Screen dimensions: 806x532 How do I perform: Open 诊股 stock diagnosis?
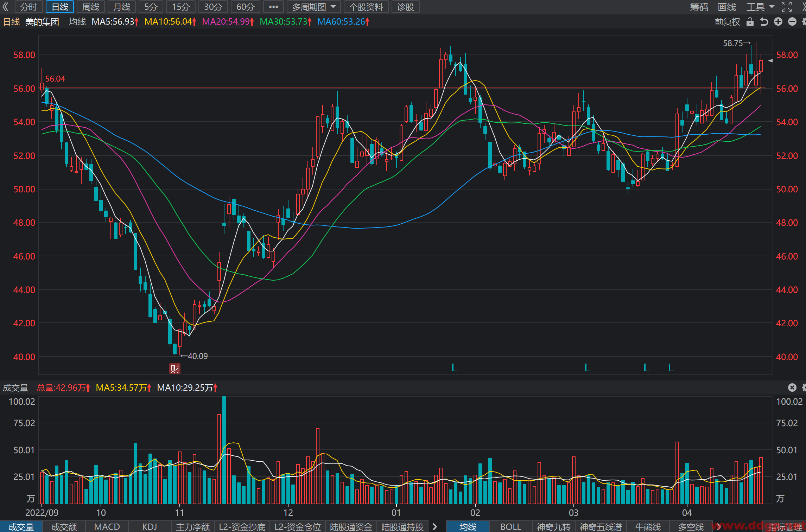[406, 7]
